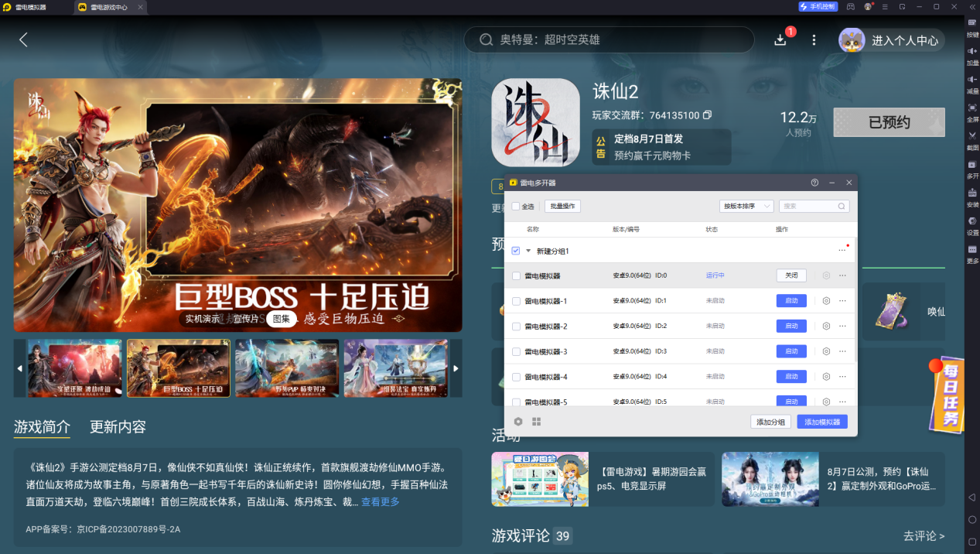Click the 已预约 reservation button
Image resolution: width=980 pixels, height=554 pixels.
[x=889, y=122]
